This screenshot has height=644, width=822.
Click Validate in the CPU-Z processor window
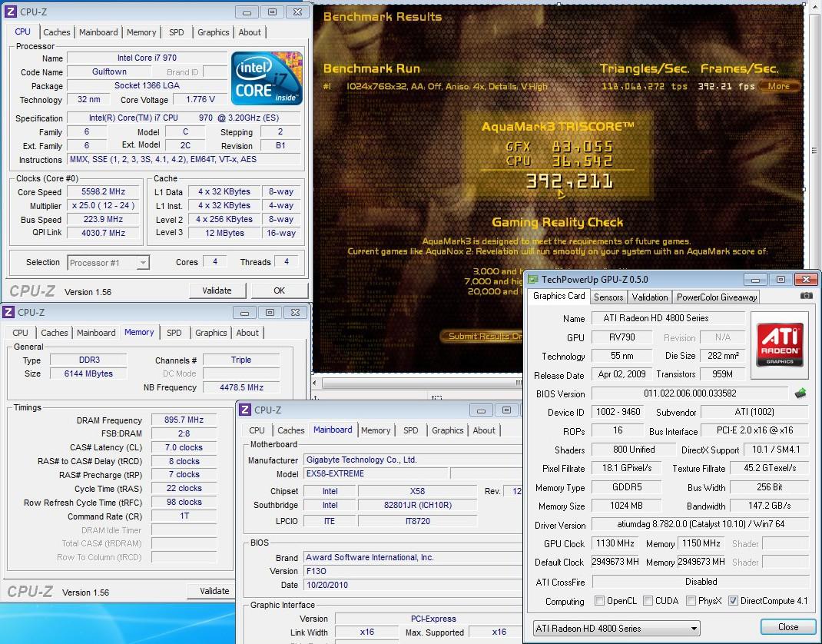tap(217, 290)
